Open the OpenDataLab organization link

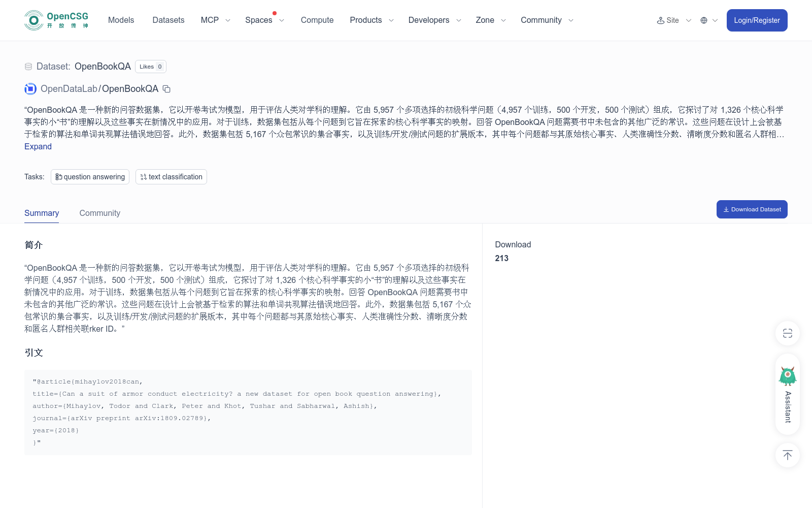click(69, 89)
